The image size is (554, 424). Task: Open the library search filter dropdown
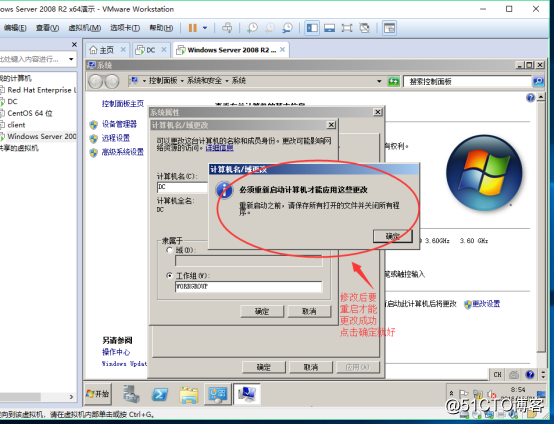tap(71, 59)
